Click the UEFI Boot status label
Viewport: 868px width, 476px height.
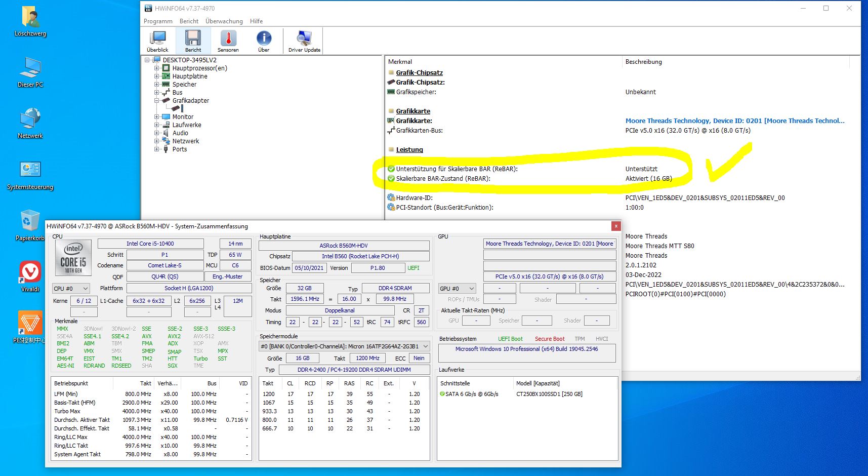coord(510,339)
